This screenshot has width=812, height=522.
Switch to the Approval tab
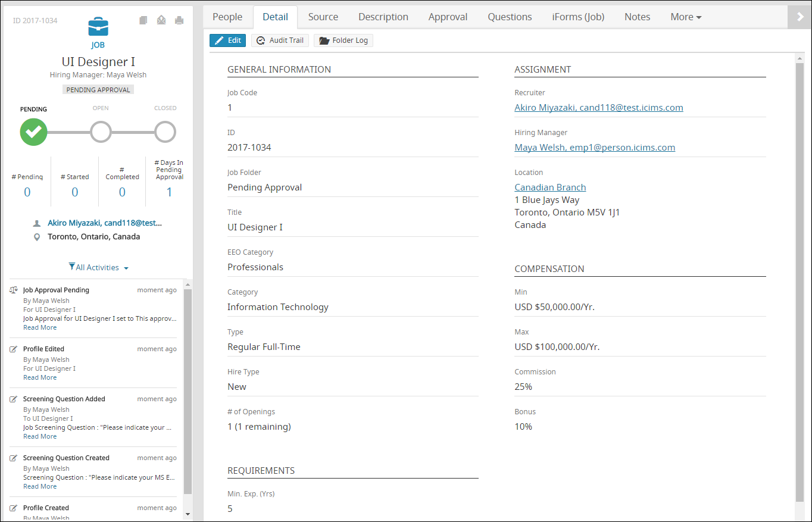448,17
